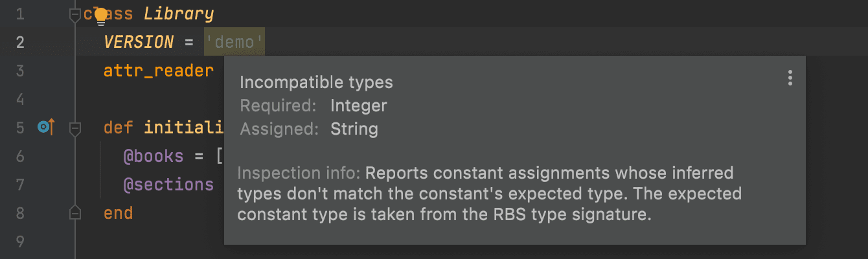This screenshot has height=259, width=868.
Task: Click the assigned type 'String' in tooltip
Action: pyautogui.click(x=354, y=129)
